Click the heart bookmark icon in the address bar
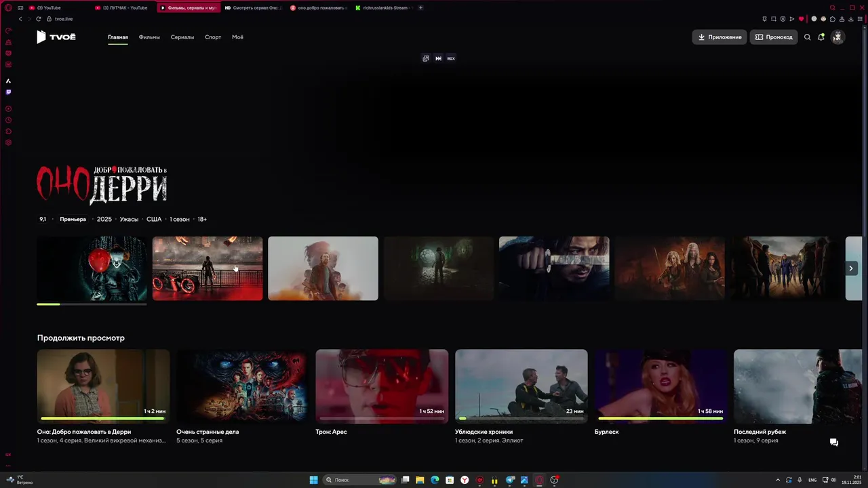The width and height of the screenshot is (868, 488). pyautogui.click(x=801, y=19)
